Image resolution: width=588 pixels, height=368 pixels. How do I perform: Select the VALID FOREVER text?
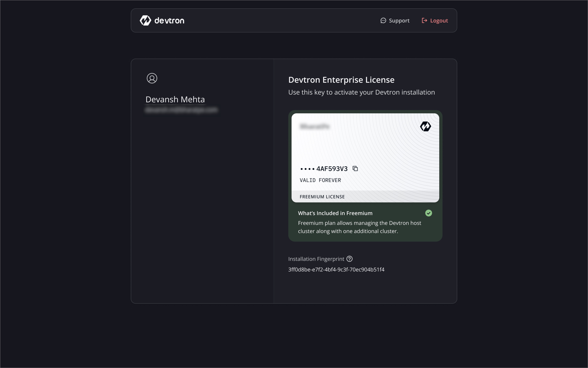[320, 180]
